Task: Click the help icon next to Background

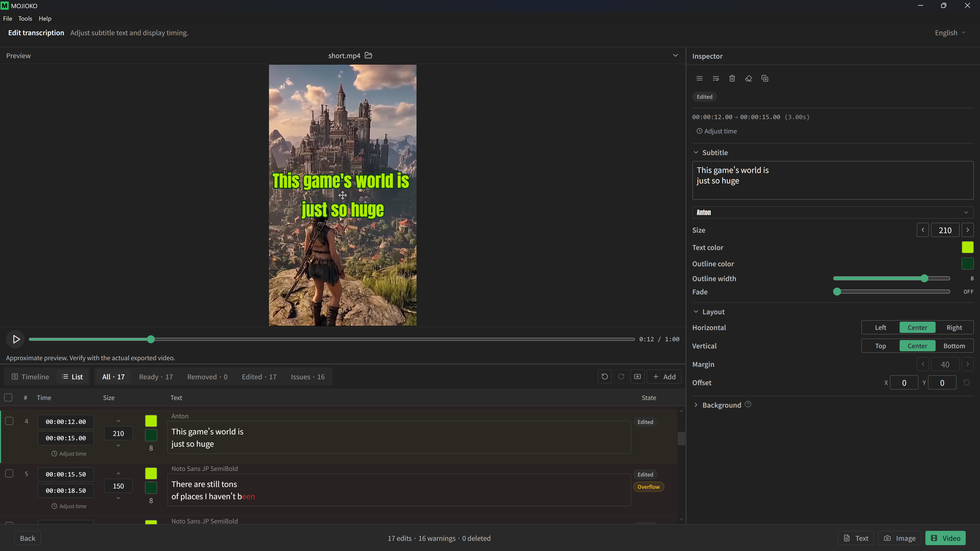Action: [748, 404]
